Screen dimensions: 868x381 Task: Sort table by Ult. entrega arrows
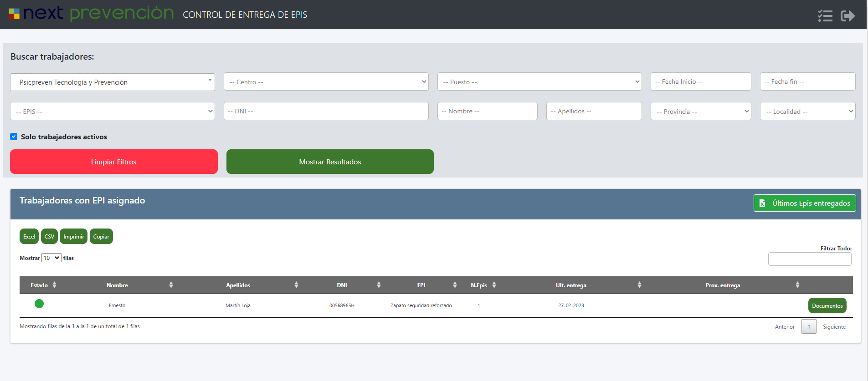(640, 285)
